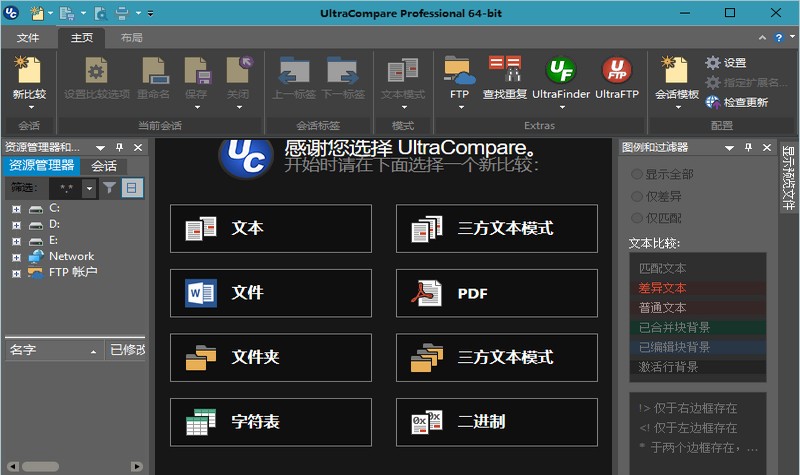Click the 新比较 new compare icon
This screenshot has height=475, width=800.
pyautogui.click(x=29, y=70)
